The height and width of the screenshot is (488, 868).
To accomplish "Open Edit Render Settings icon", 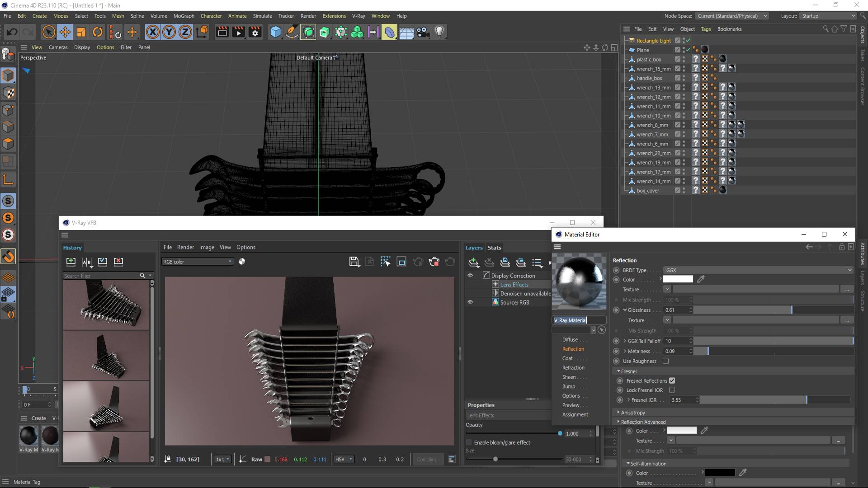I will click(255, 32).
